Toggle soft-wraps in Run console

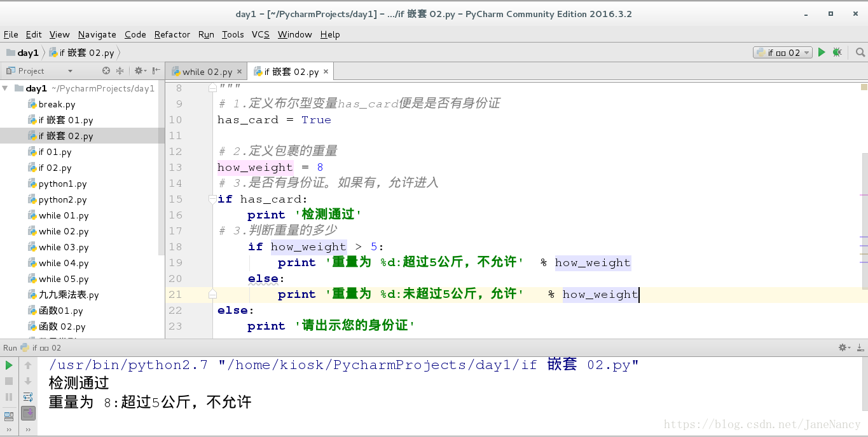(28, 397)
